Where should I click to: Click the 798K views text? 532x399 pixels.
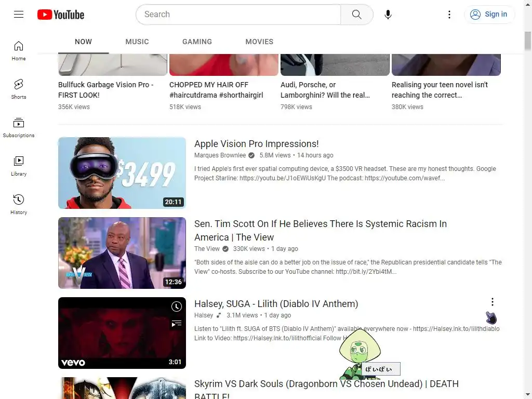(296, 107)
